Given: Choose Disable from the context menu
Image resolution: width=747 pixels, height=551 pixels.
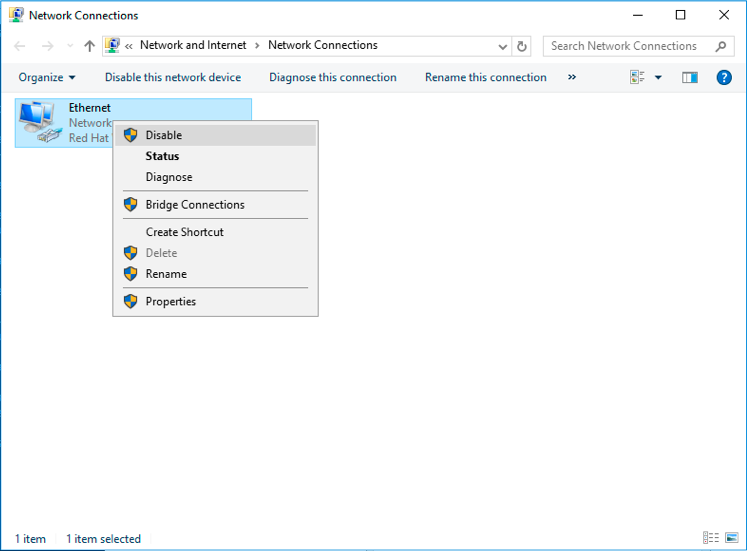Looking at the screenshot, I should [x=164, y=135].
